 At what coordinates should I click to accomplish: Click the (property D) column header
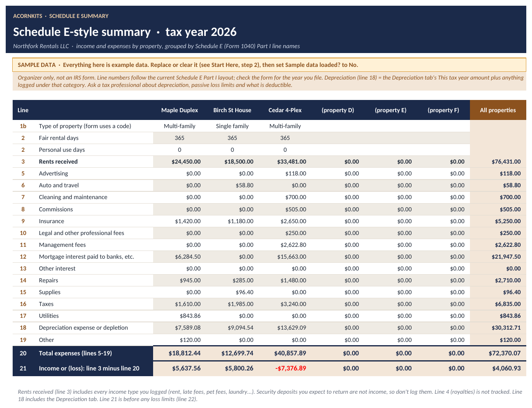click(338, 110)
